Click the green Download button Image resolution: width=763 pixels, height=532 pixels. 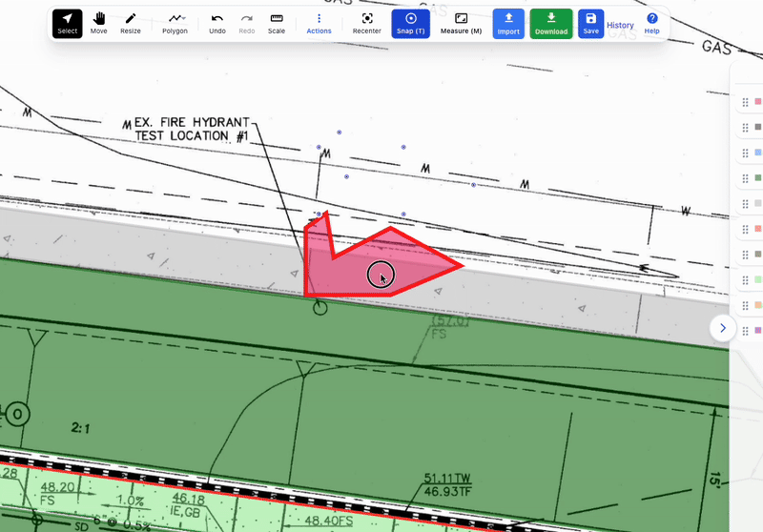pos(551,23)
